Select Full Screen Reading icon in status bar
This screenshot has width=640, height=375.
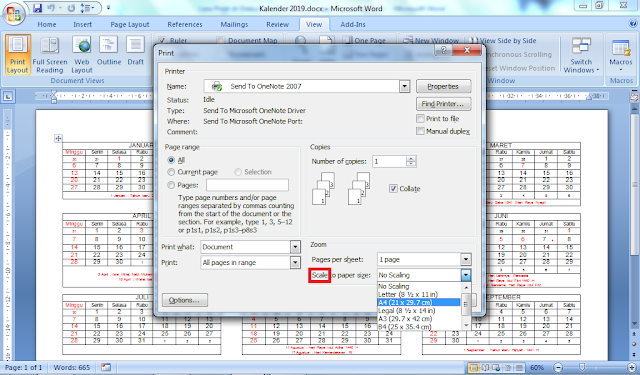(485, 368)
